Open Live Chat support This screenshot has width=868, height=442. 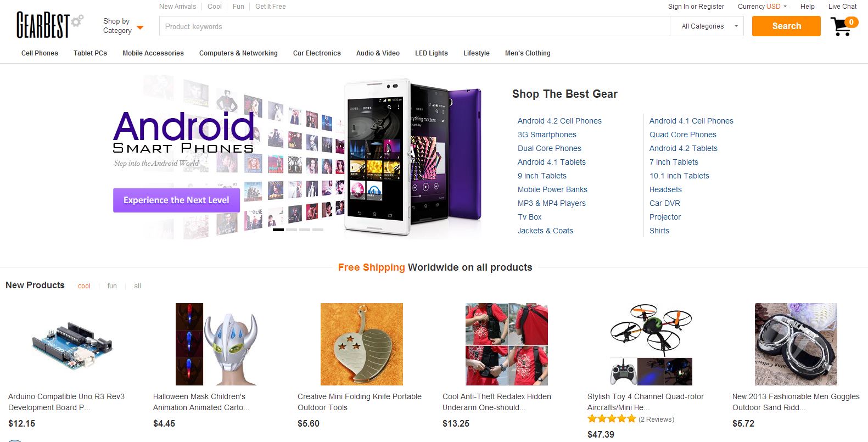click(842, 7)
